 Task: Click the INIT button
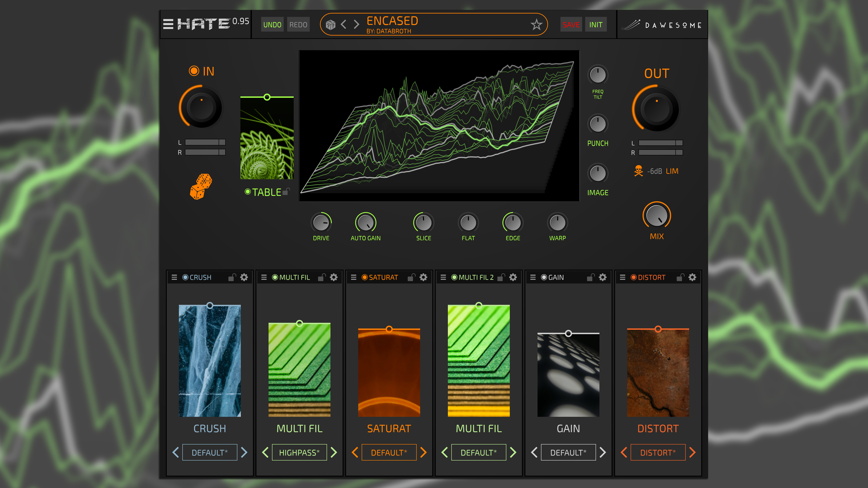point(595,25)
